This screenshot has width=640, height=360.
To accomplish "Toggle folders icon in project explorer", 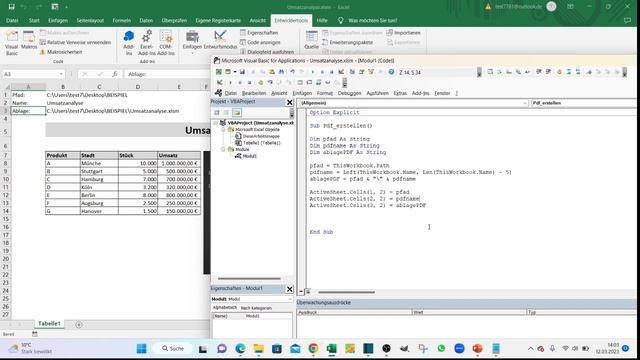I will point(237,113).
